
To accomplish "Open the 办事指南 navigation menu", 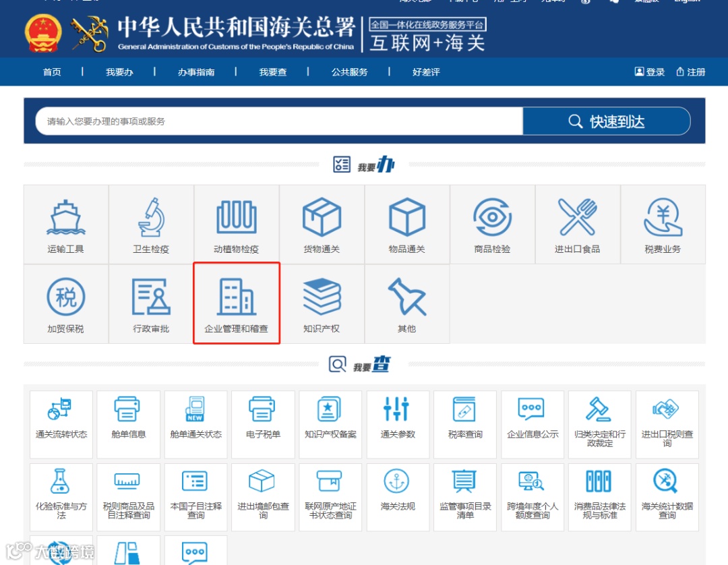I will (x=196, y=72).
